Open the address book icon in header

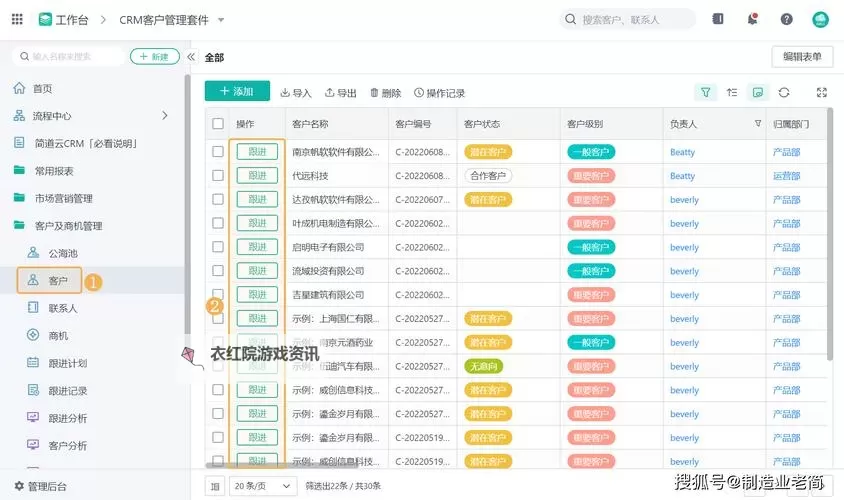[x=718, y=19]
